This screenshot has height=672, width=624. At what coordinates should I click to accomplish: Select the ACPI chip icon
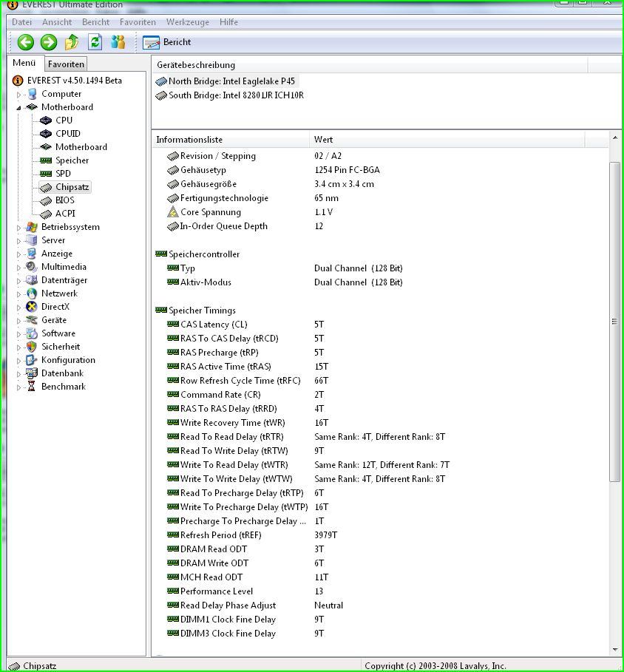point(45,214)
